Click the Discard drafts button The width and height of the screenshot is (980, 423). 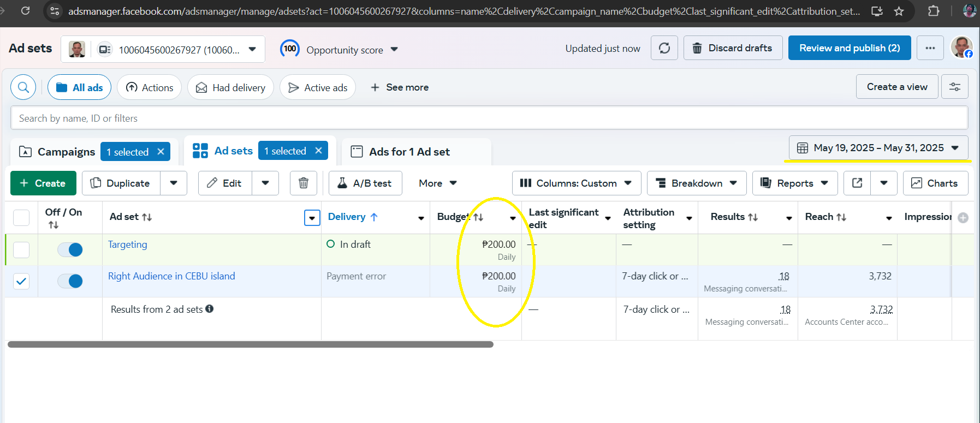click(x=733, y=48)
